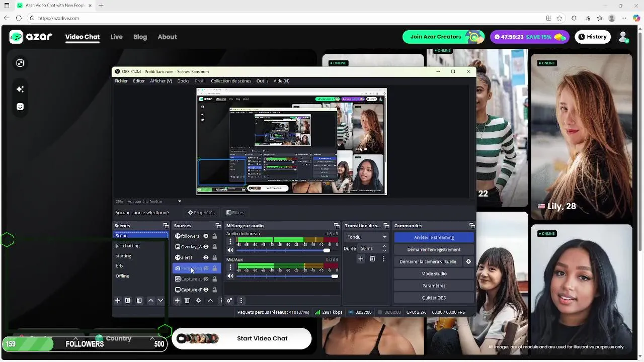Viewport: 644px width, 362px height.
Task: Delete selected scene with Scènes trash icon
Action: click(x=128, y=300)
